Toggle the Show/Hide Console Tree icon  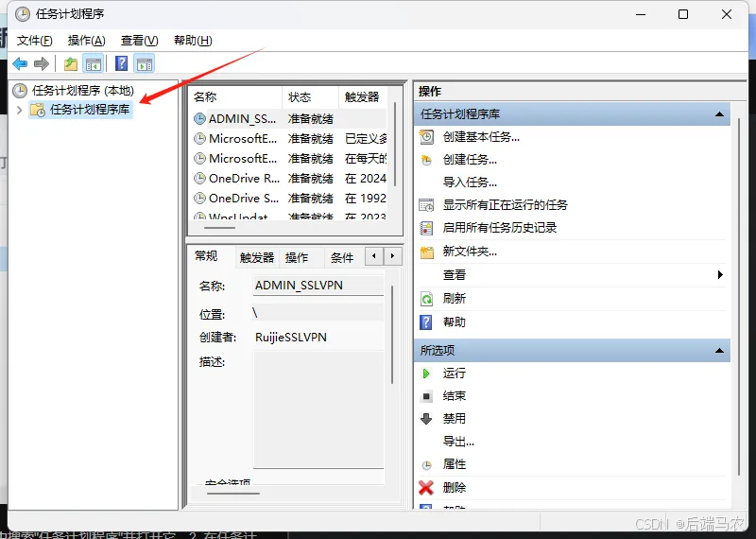click(93, 63)
